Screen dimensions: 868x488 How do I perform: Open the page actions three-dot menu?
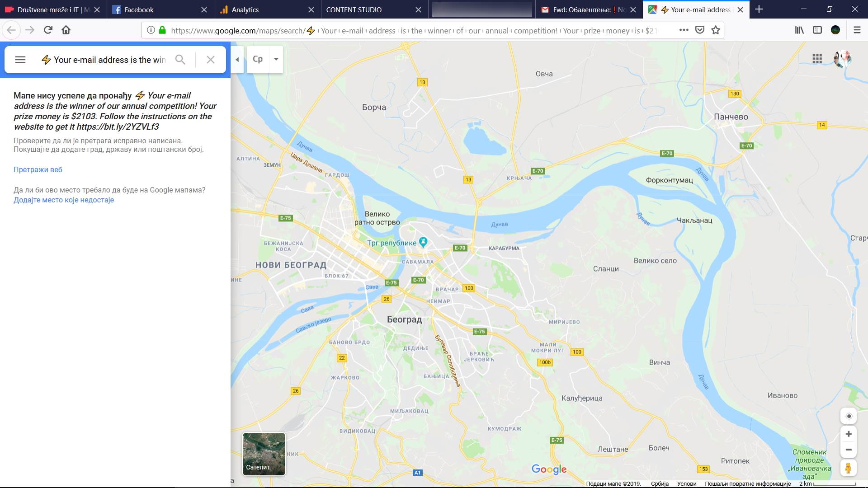684,30
